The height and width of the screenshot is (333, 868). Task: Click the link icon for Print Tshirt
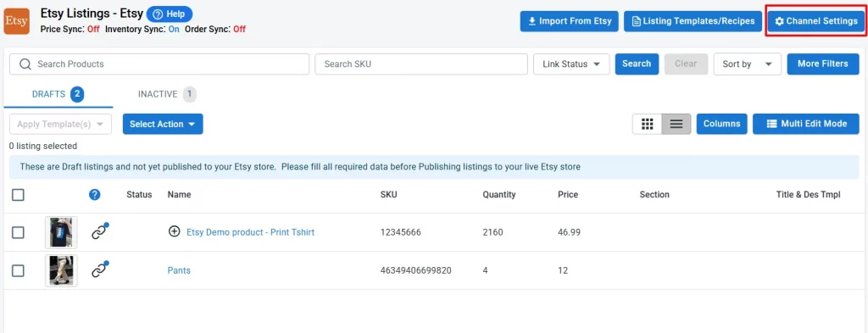[98, 232]
